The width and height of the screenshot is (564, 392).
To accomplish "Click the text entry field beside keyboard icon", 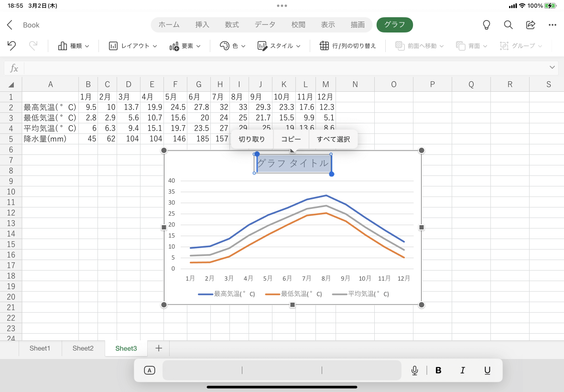I will [282, 370].
